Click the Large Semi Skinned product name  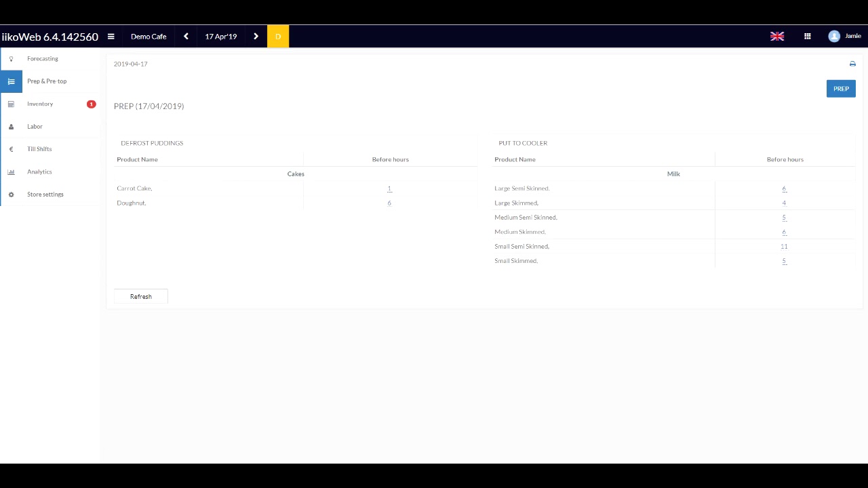522,188
